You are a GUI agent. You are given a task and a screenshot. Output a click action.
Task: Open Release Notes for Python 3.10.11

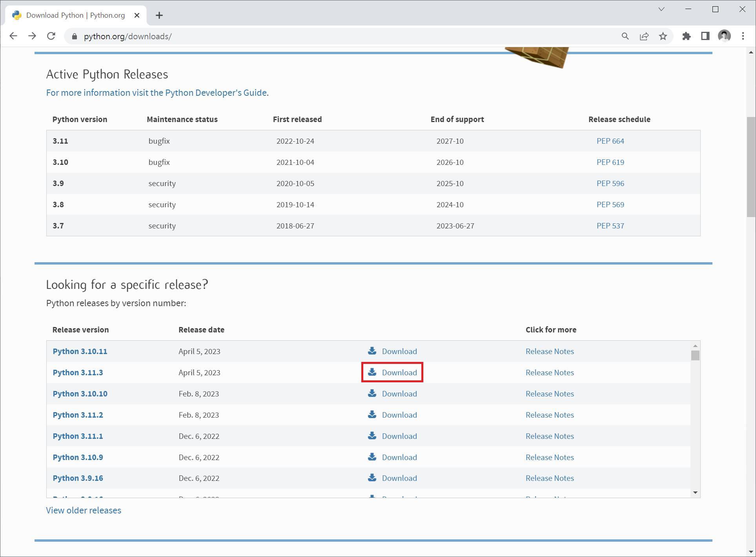[550, 351]
